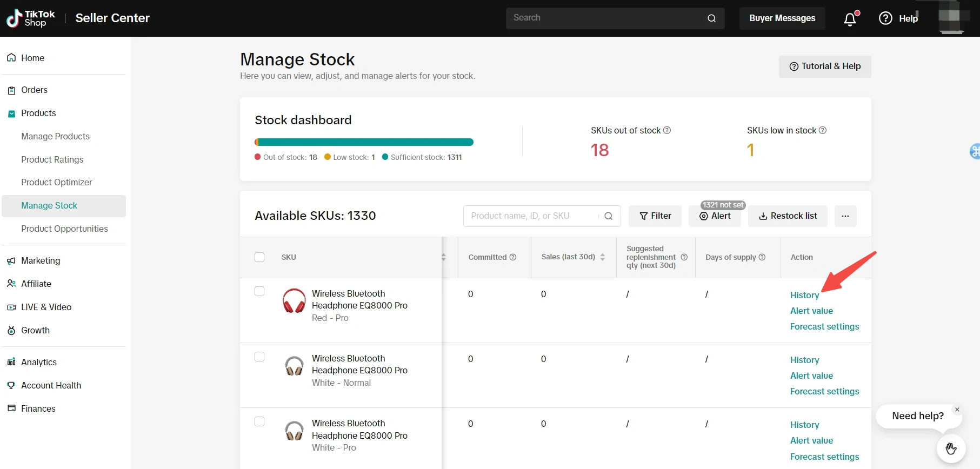Click the SKUs out of stock info icon

[x=667, y=130]
